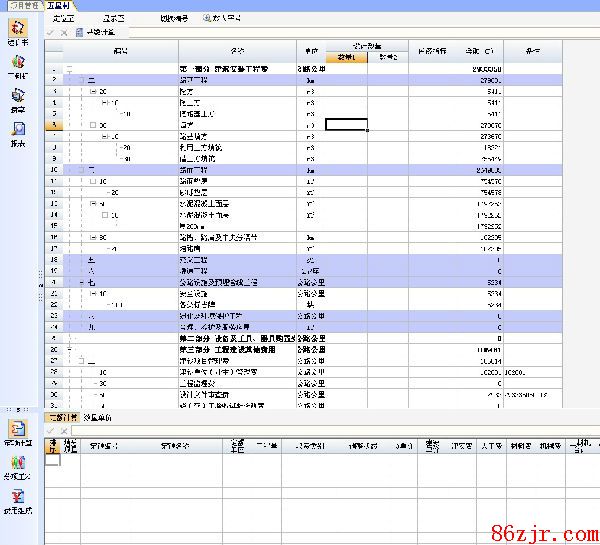
Task: Collapse the tree node on row 3
Action: click(92, 90)
